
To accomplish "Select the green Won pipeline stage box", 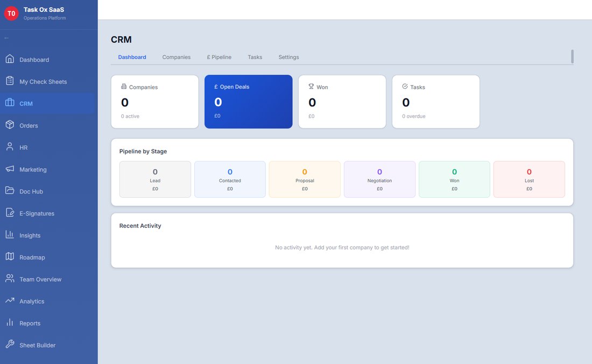I will click(455, 179).
